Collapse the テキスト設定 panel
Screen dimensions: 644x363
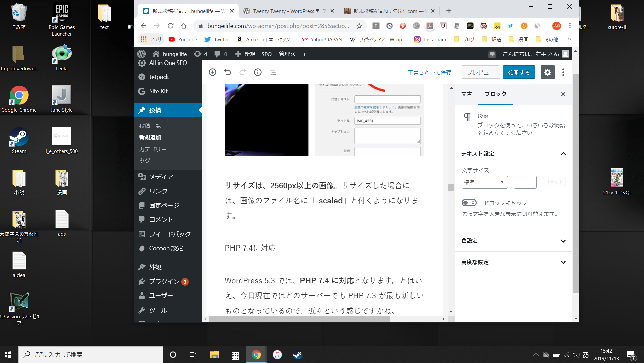513,154
